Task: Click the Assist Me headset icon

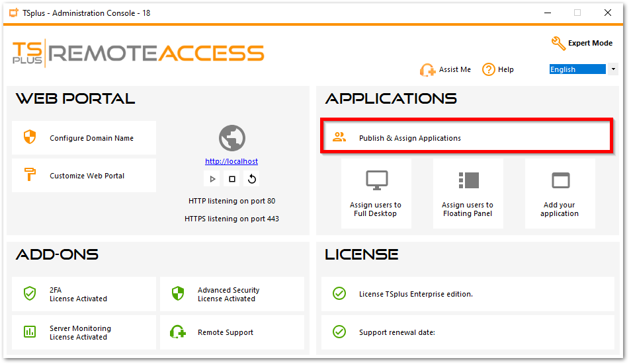Action: click(x=427, y=70)
